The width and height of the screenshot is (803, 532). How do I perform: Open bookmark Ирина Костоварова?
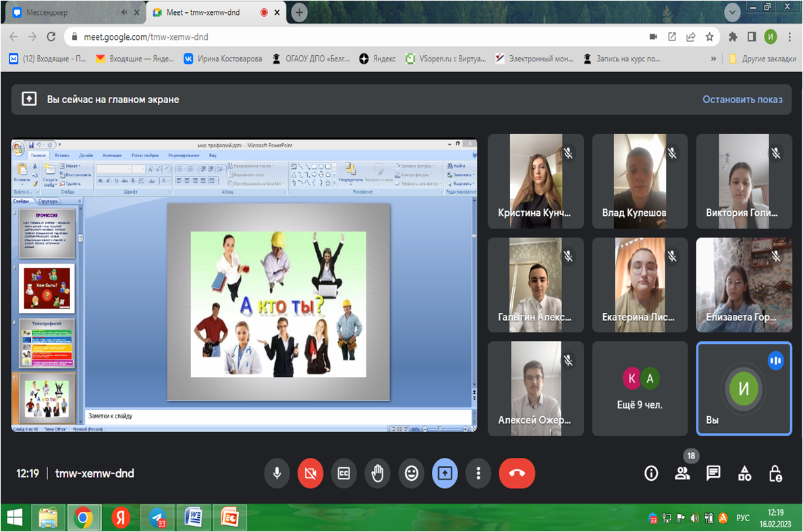223,59
